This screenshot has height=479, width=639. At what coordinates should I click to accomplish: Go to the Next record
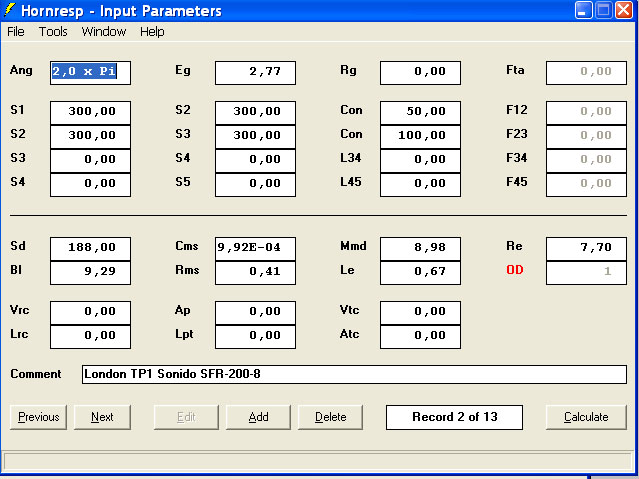(101, 417)
